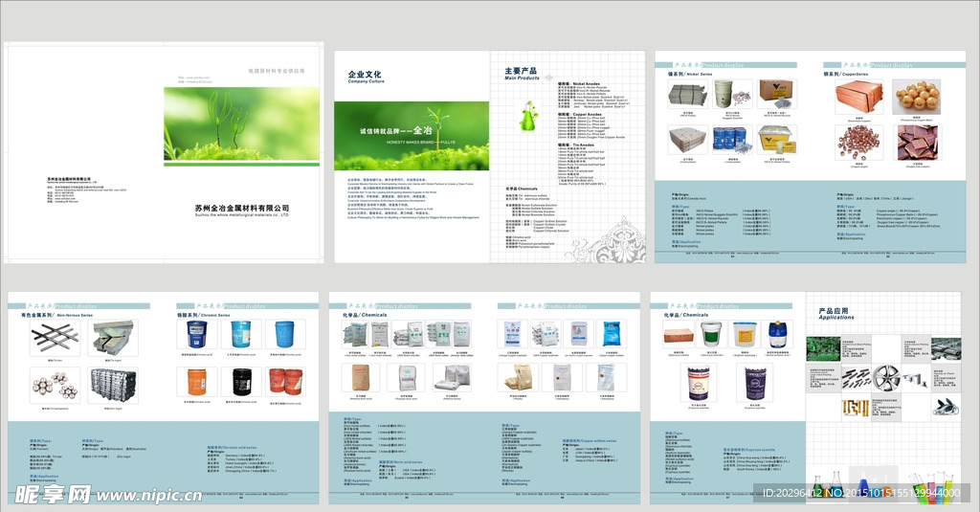Select the black chromic acid drum

pyautogui.click(x=241, y=381)
